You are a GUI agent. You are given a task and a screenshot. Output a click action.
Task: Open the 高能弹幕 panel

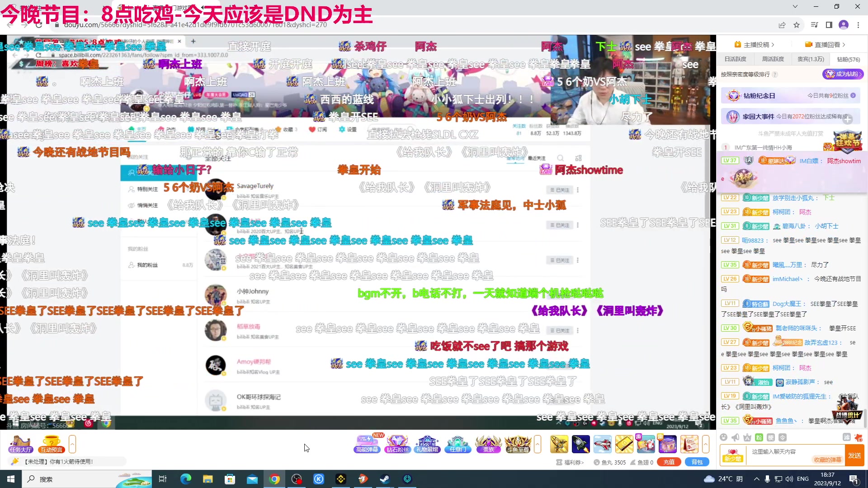367,444
